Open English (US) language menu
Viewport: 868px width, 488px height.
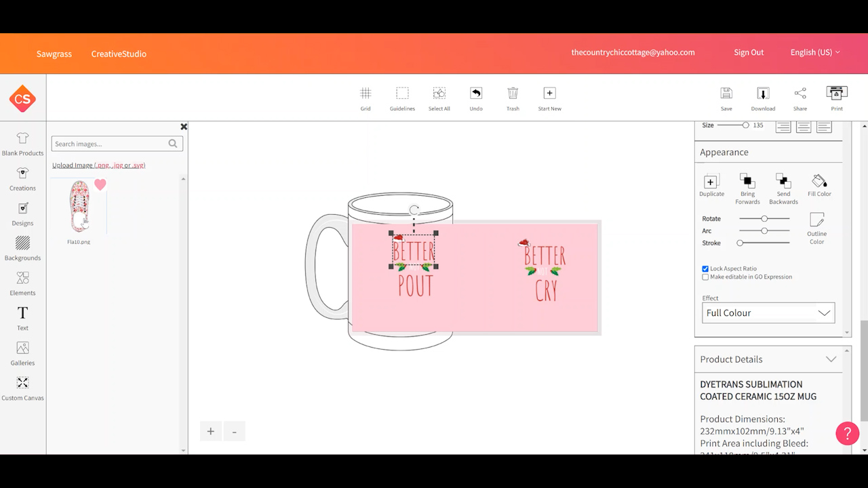[x=815, y=53]
